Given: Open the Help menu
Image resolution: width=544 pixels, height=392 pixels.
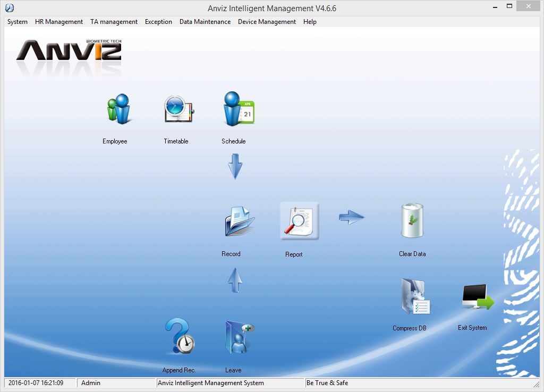Looking at the screenshot, I should (x=310, y=22).
